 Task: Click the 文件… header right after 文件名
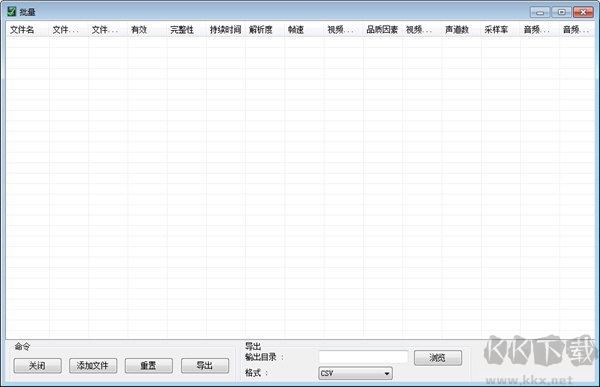(69, 30)
